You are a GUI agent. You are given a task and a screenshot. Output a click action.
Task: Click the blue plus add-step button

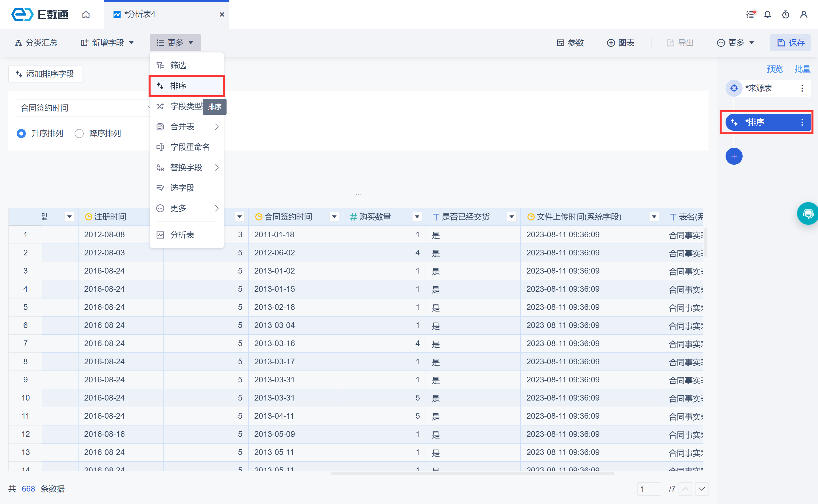(734, 156)
